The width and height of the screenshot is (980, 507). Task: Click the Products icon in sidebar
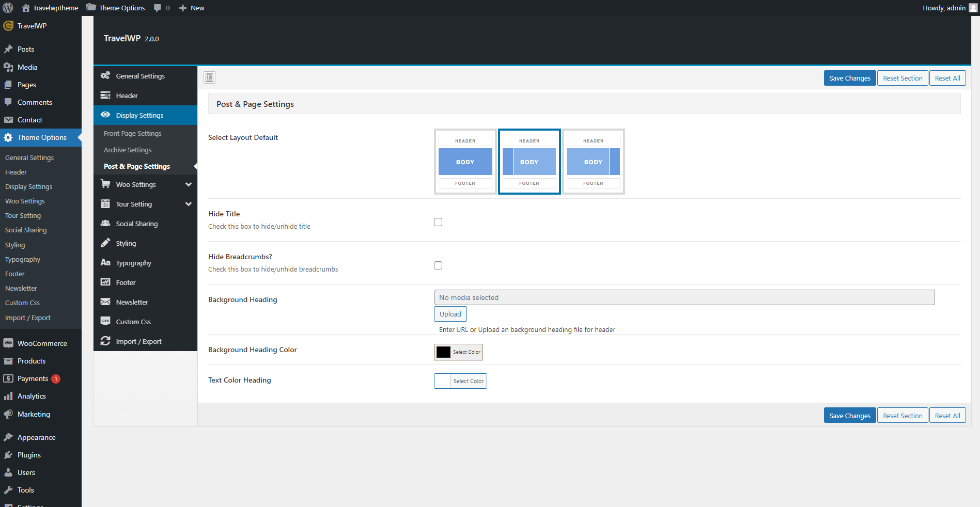pyautogui.click(x=8, y=361)
